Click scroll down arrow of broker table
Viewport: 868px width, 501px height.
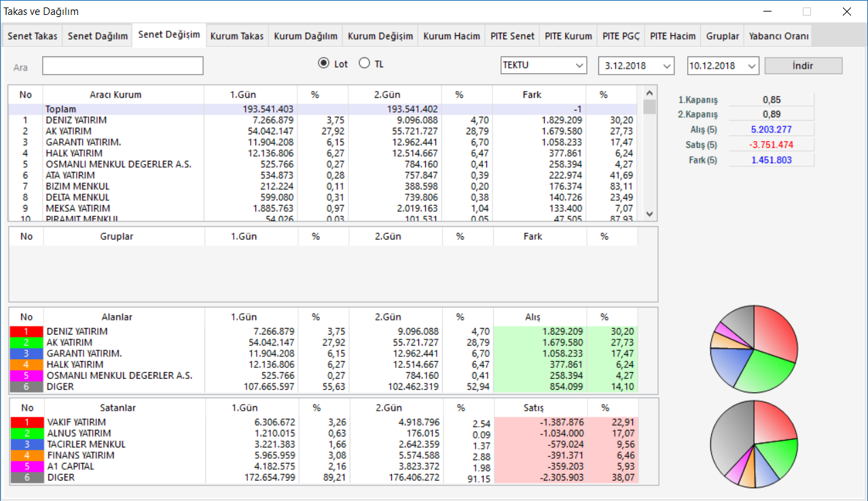tap(650, 214)
